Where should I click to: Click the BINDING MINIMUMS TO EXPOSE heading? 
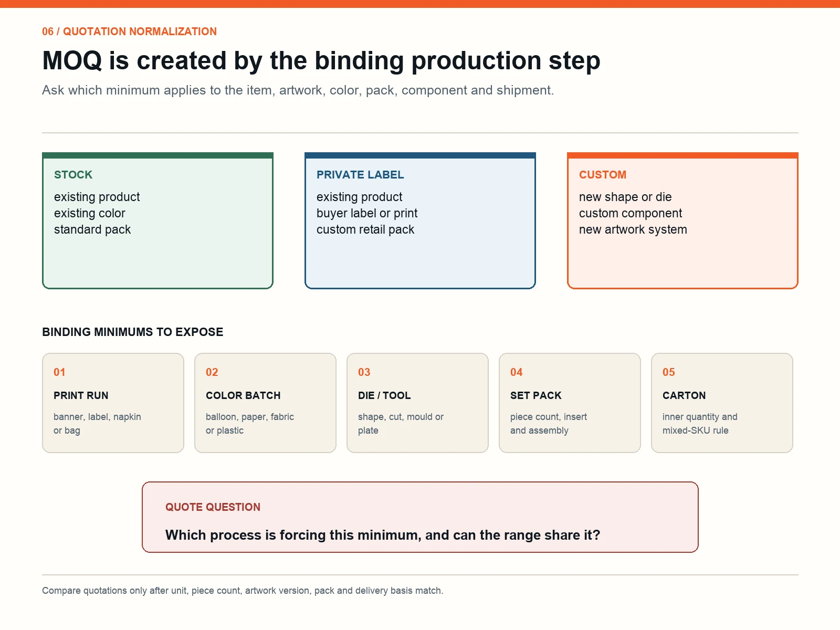pyautogui.click(x=133, y=332)
